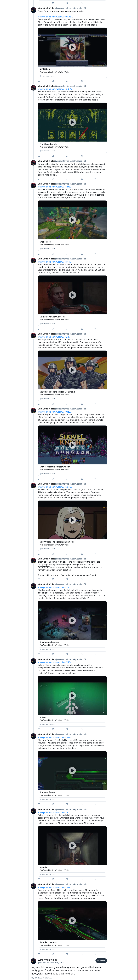
Task: Open the Civilization 4 YouTube URL link
Action: click(55, 17)
